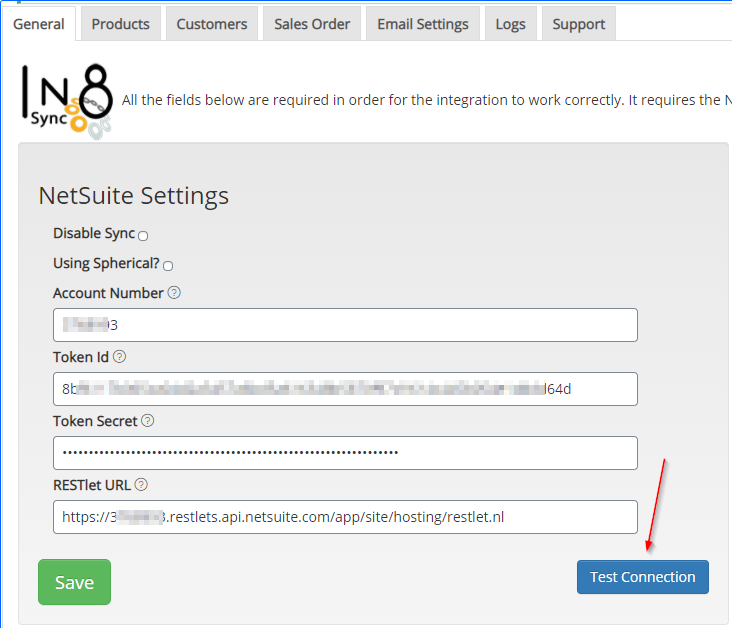Click the Account Number help icon
732x628 pixels.
(174, 293)
